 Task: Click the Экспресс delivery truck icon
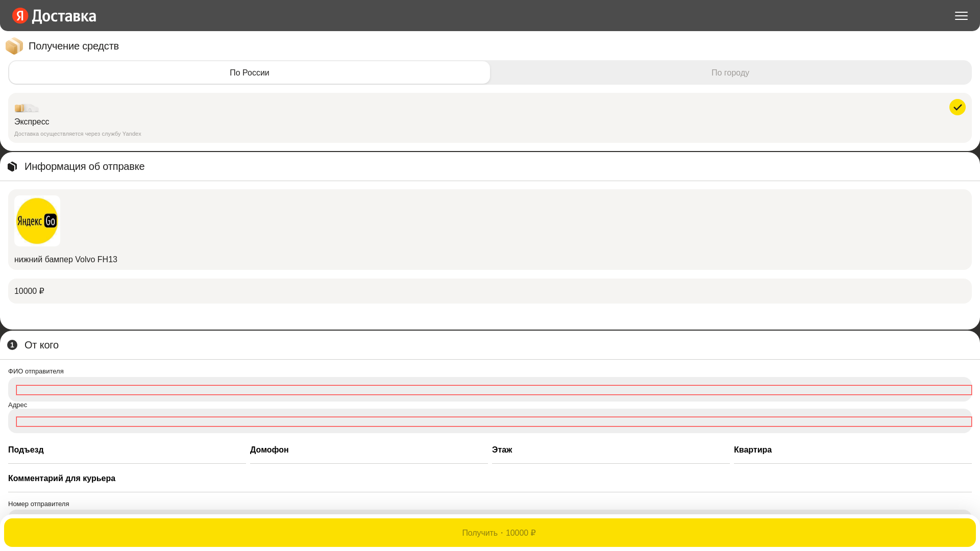(27, 108)
